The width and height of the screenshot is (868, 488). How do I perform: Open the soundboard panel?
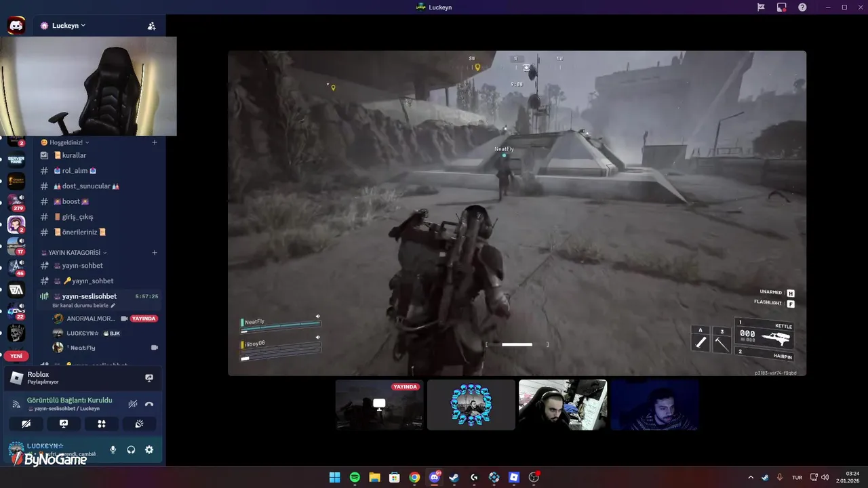(139, 424)
